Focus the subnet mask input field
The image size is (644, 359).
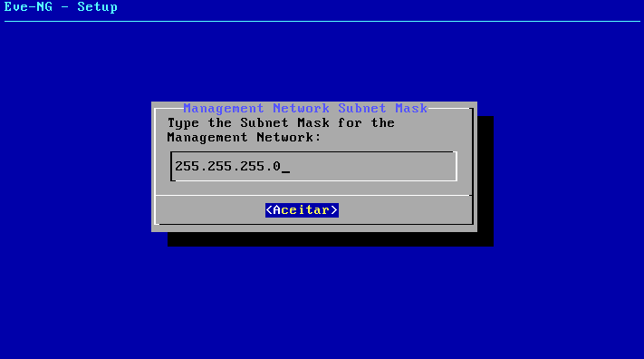pos(313,166)
